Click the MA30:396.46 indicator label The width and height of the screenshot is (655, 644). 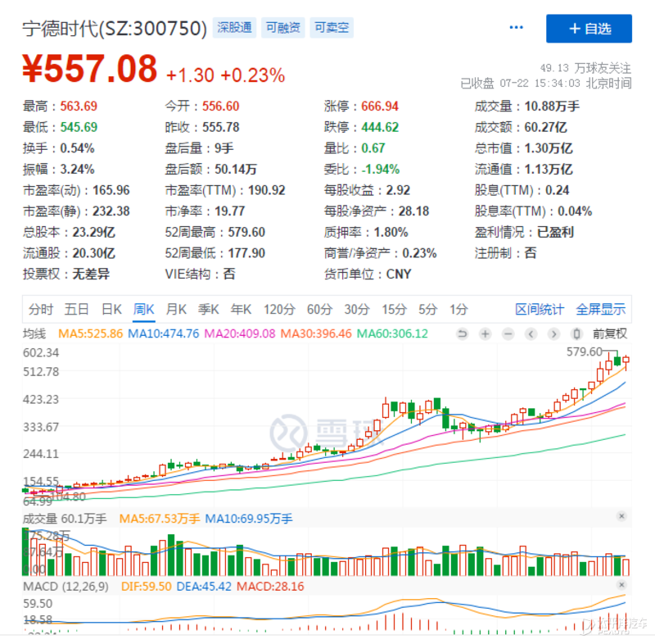pyautogui.click(x=316, y=334)
